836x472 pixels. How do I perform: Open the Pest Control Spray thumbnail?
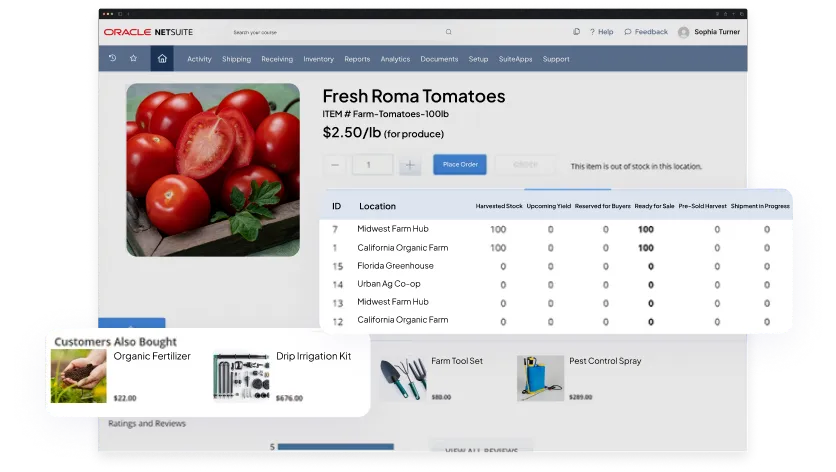540,378
